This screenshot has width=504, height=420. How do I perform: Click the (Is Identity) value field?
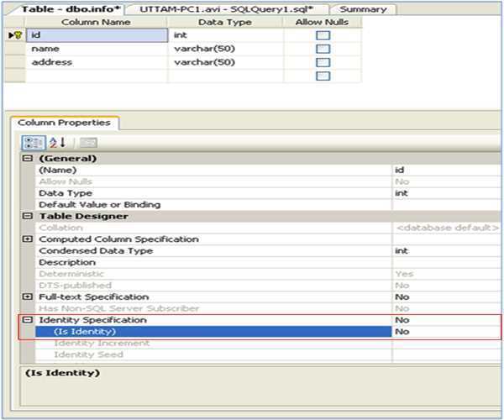click(445, 332)
